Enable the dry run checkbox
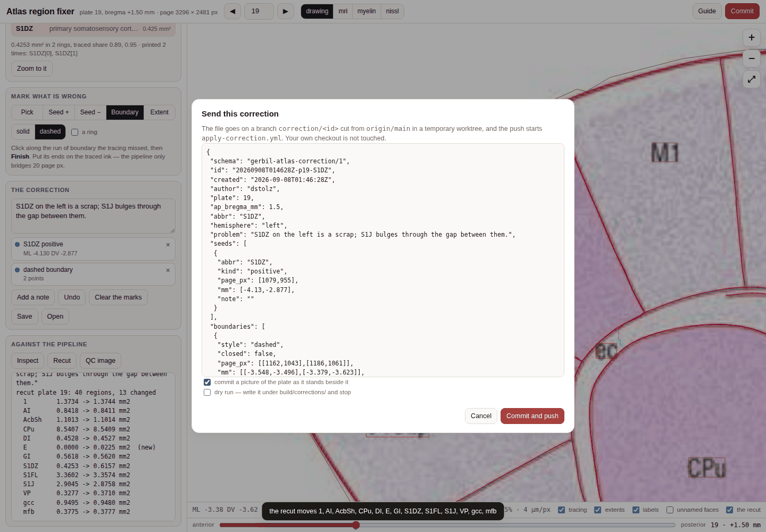 (207, 392)
